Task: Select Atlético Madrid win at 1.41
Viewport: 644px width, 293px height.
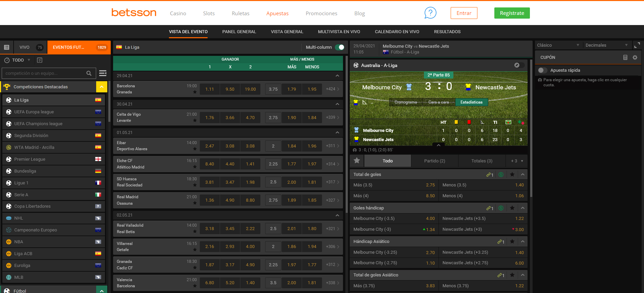Action: [250, 164]
